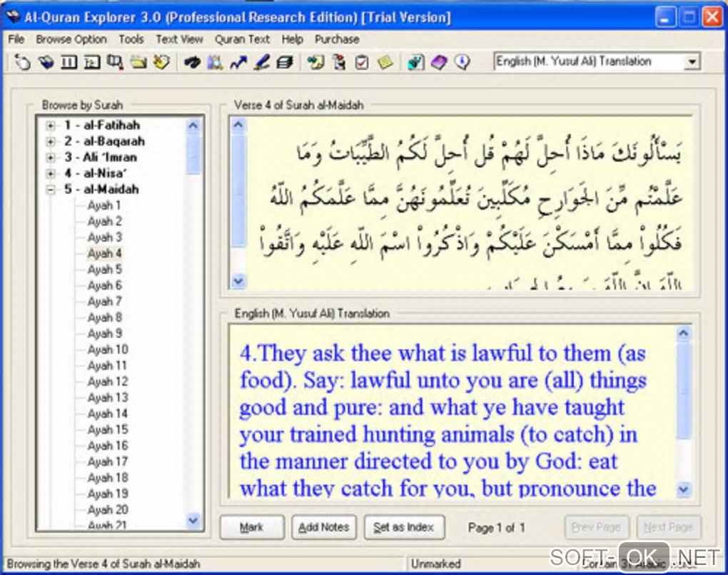Click the stacked books toolbar icon
The width and height of the screenshot is (728, 575).
point(285,62)
